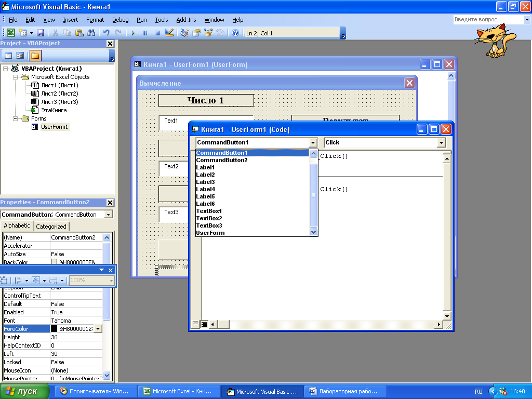Image resolution: width=532 pixels, height=399 pixels.
Task: Click the Cut scissors icon
Action: pos(55,33)
